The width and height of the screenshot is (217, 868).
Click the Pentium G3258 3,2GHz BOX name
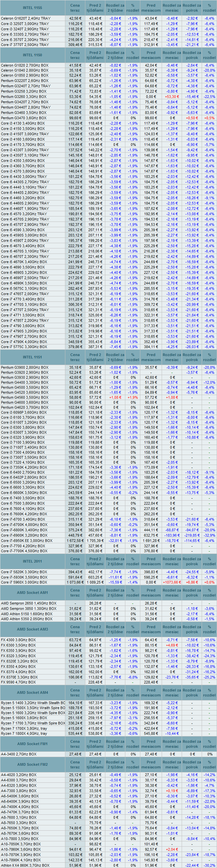[24, 92]
